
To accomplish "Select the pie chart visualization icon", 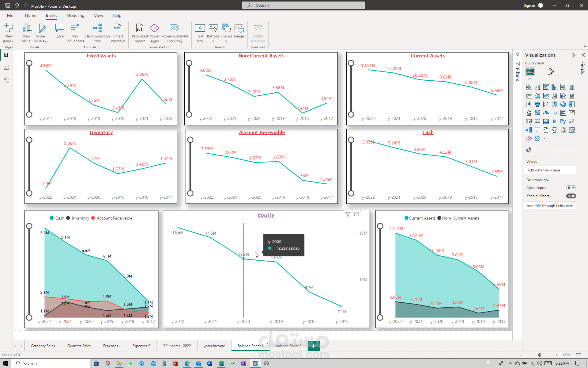I will [554, 104].
